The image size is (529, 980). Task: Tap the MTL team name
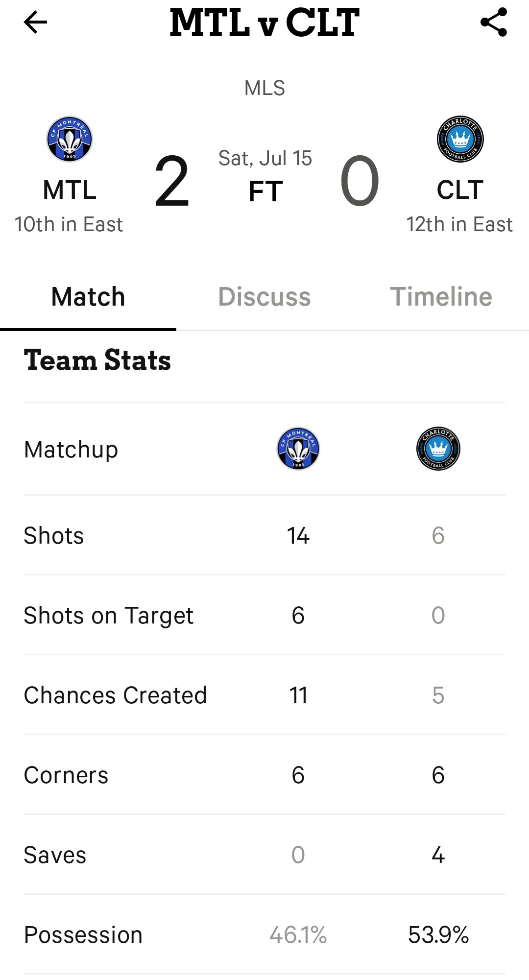tap(70, 190)
